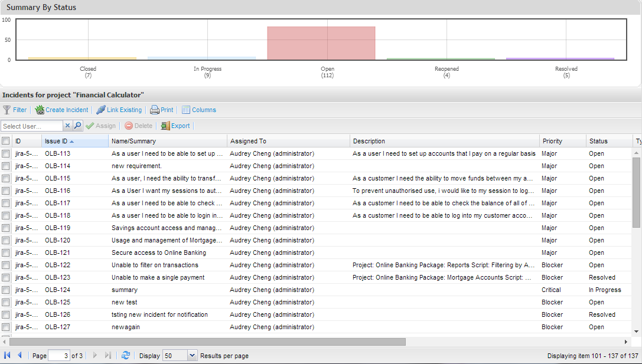Refresh the incidents grid
Viewport: 642px width, 364px height.
126,355
